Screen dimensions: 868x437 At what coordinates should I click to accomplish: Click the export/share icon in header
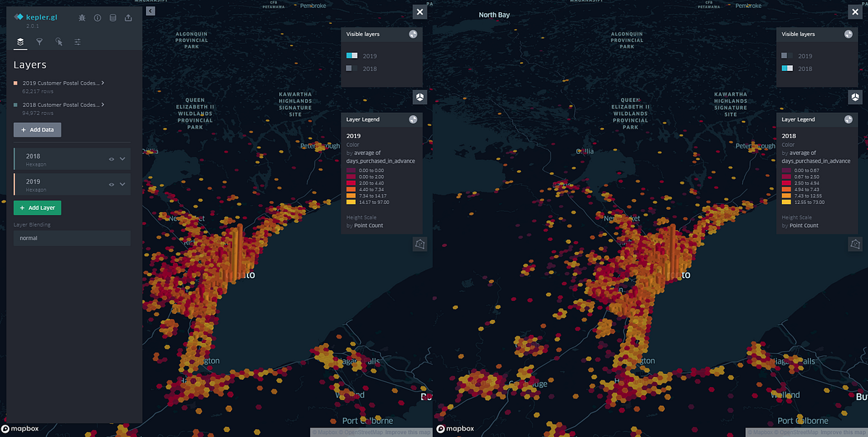[x=128, y=18]
